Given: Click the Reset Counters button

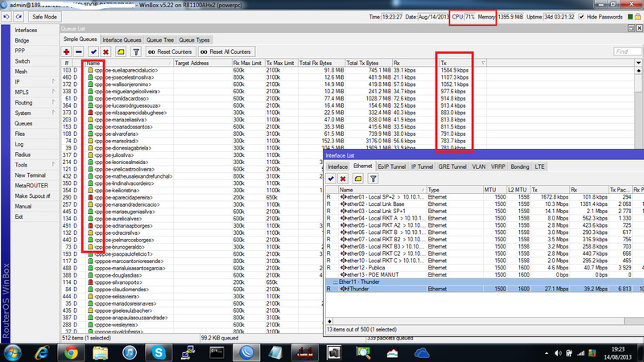Looking at the screenshot, I should [x=170, y=51].
